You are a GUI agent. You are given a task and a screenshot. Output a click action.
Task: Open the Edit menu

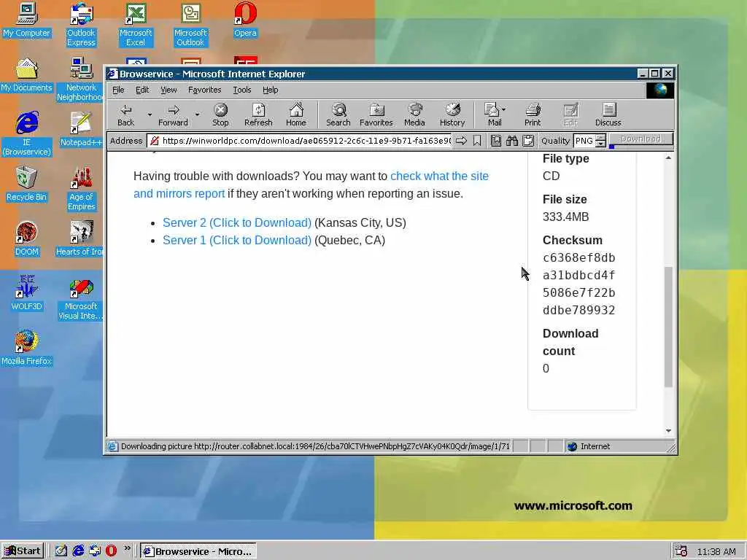[142, 90]
